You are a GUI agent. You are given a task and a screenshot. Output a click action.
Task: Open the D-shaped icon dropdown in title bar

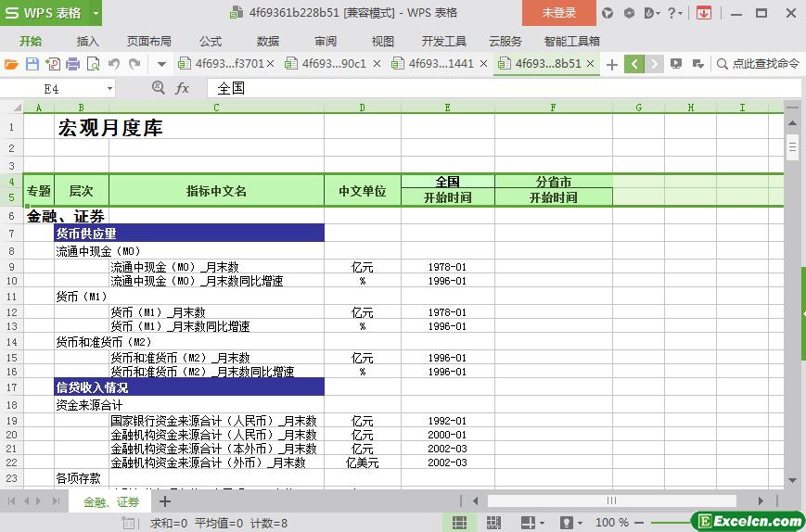pyautogui.click(x=651, y=13)
